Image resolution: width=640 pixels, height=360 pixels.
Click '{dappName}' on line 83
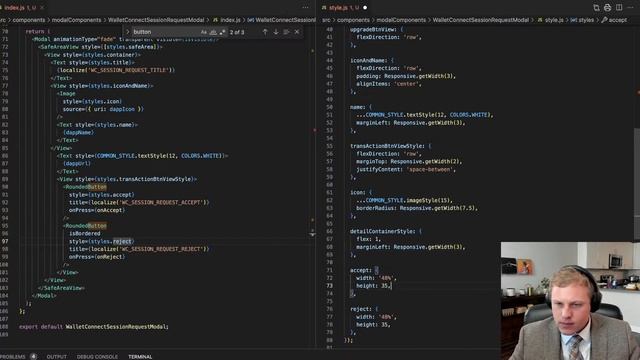pyautogui.click(x=78, y=132)
